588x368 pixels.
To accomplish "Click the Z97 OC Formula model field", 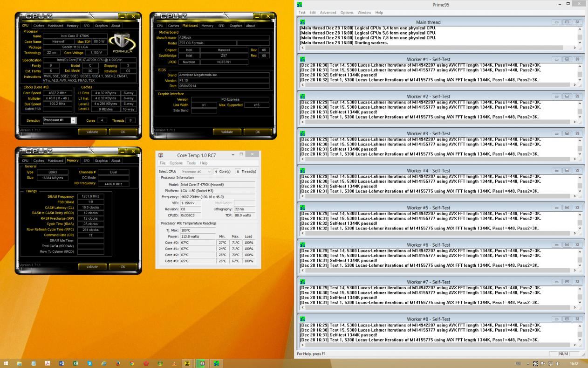I will pyautogui.click(x=207, y=43).
